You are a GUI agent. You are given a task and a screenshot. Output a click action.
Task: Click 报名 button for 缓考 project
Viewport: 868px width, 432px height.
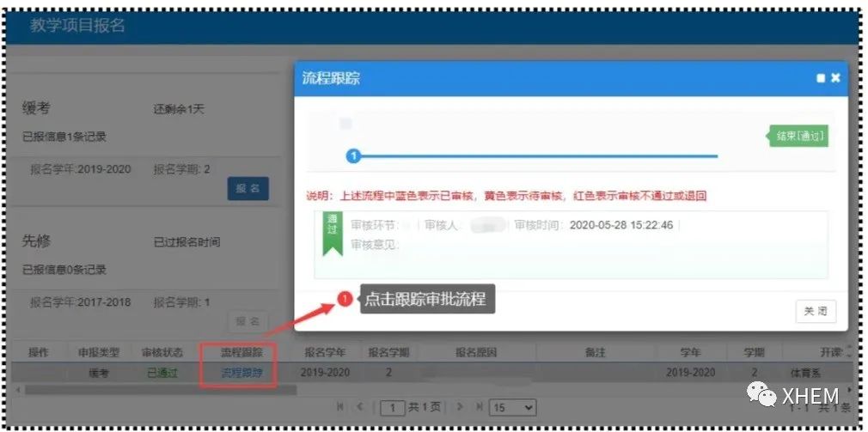pyautogui.click(x=248, y=188)
